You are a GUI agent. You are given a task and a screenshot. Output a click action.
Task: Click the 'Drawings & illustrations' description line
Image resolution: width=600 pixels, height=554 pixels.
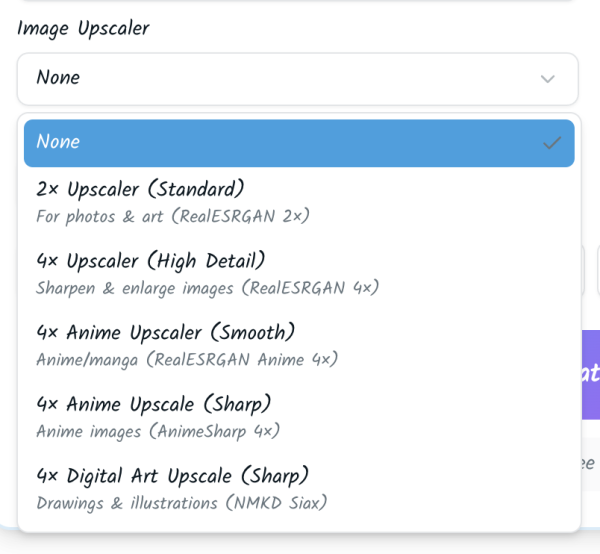coord(181,503)
